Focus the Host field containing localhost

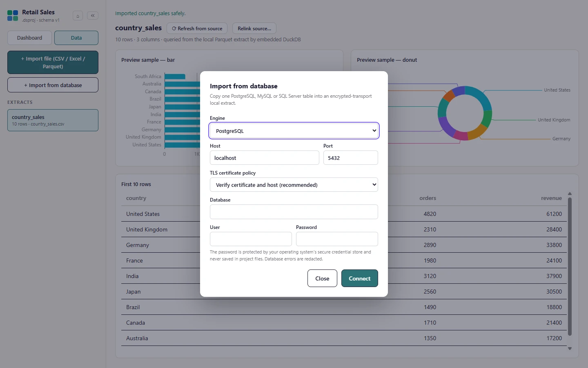[x=265, y=158]
